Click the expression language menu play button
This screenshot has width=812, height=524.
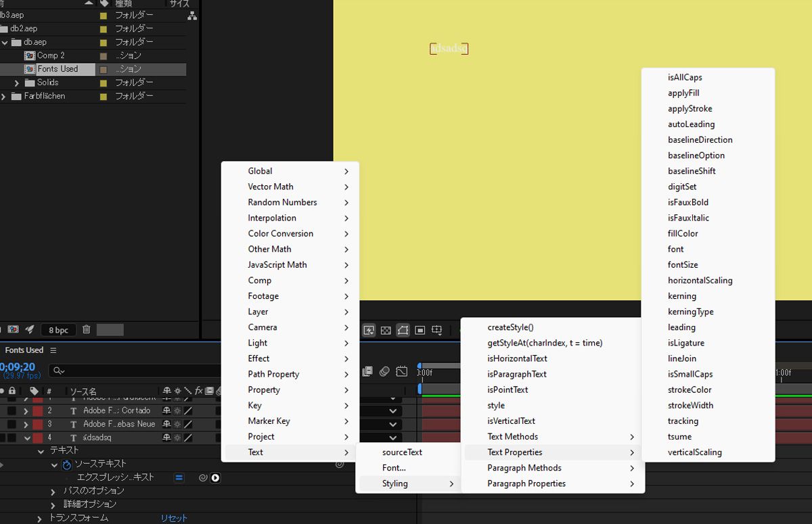click(x=215, y=477)
